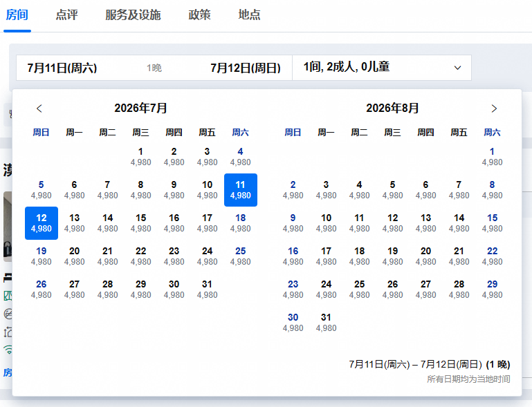This screenshot has height=407, width=532.
Task: Select July 29 in the calendar
Action: pyautogui.click(x=140, y=290)
